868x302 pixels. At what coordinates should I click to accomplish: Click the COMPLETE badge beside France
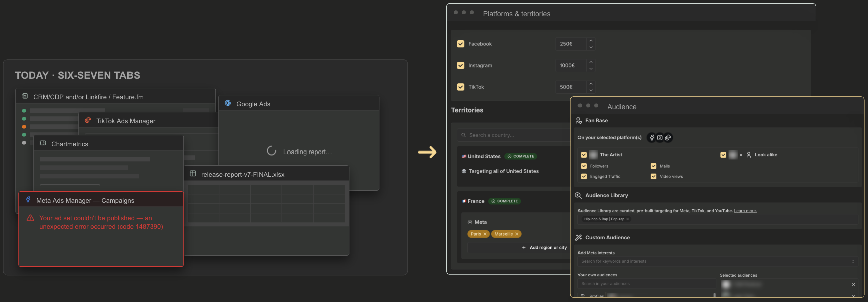pos(505,201)
